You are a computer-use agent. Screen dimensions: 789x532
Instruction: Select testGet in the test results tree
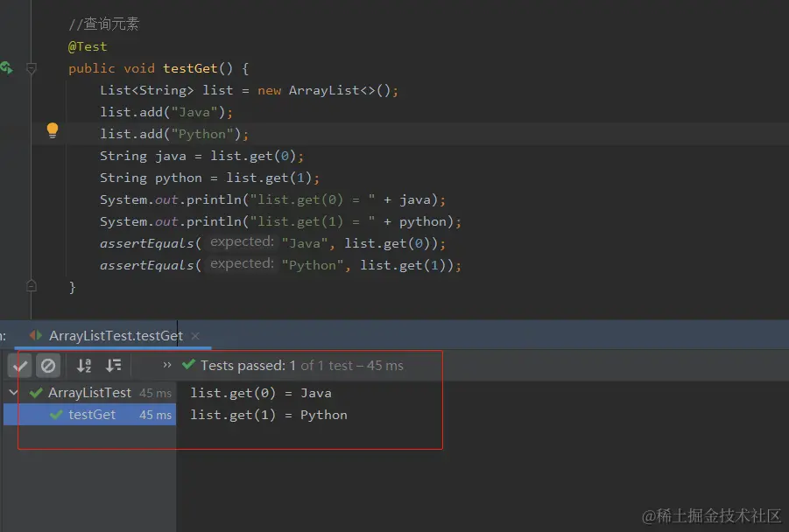(x=93, y=414)
